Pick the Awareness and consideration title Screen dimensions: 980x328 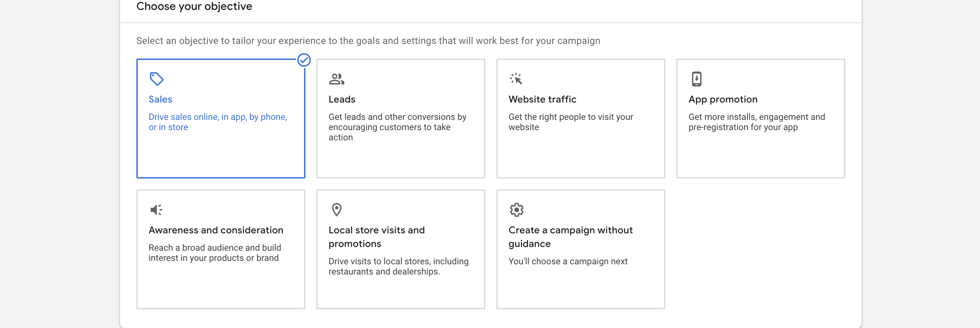pyautogui.click(x=216, y=230)
